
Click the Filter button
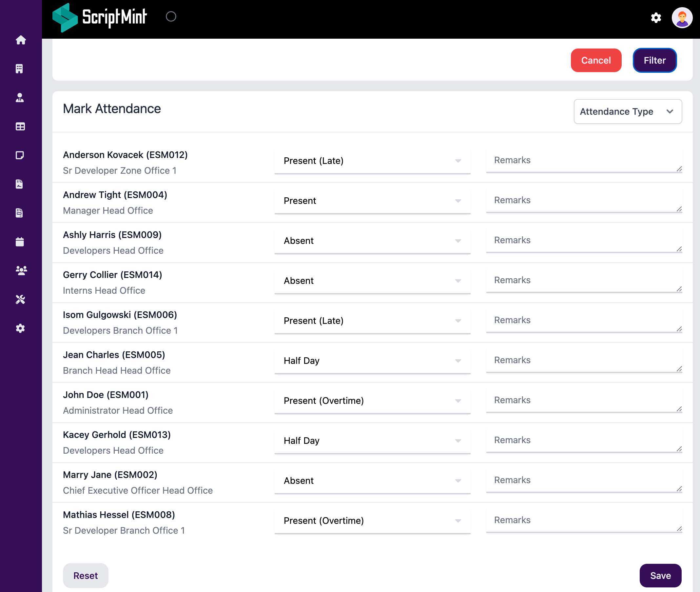[654, 60]
